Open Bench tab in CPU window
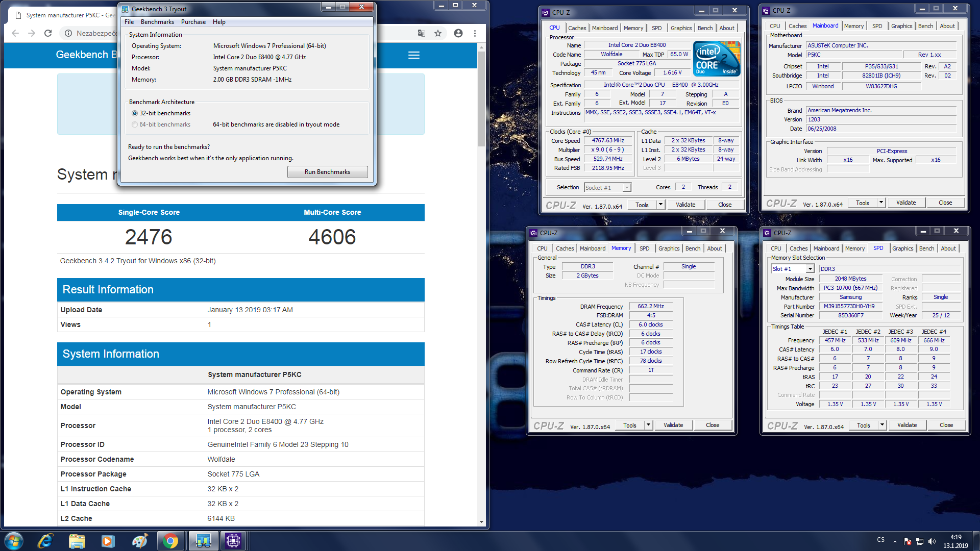The width and height of the screenshot is (980, 551). tap(705, 28)
